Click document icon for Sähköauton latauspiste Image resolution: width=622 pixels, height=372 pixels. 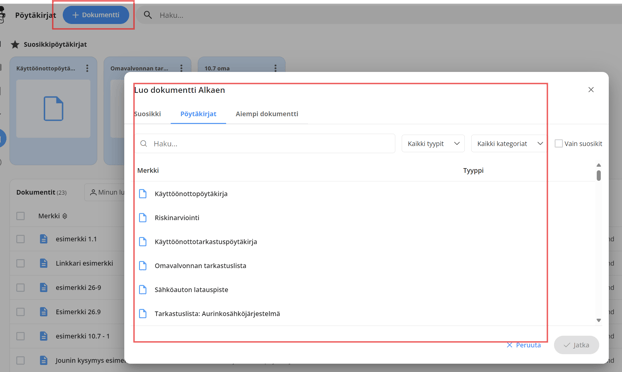point(143,290)
